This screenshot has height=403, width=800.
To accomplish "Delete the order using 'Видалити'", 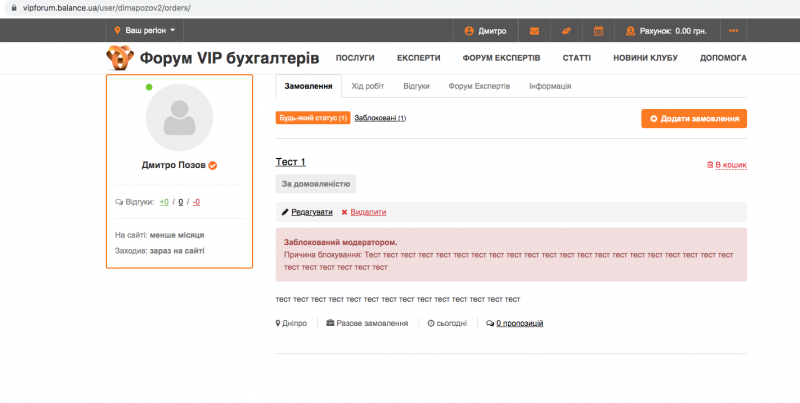I will (x=364, y=212).
